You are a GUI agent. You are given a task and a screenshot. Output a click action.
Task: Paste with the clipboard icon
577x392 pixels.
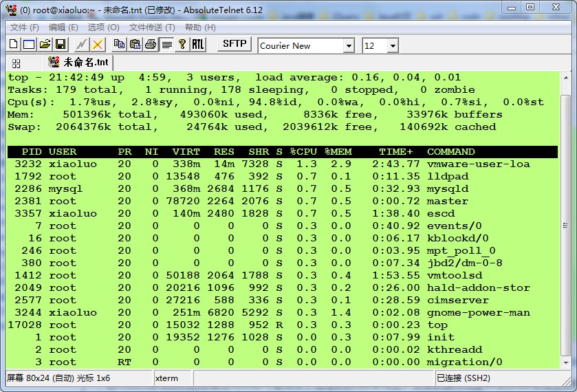tap(135, 45)
